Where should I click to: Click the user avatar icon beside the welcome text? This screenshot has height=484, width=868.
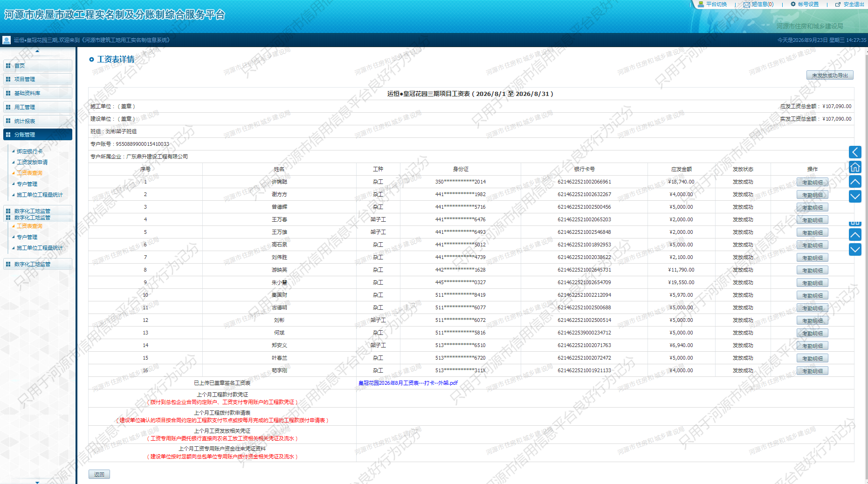point(7,40)
